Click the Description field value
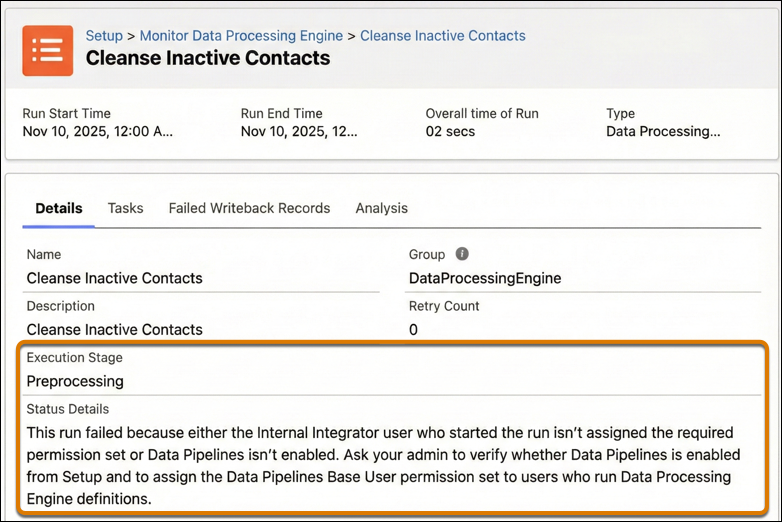 click(114, 330)
